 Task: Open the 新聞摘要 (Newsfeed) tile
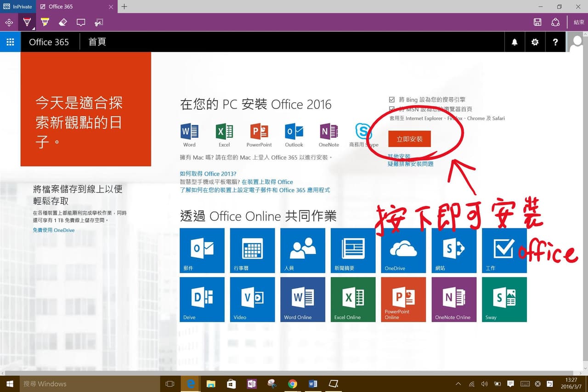353,250
